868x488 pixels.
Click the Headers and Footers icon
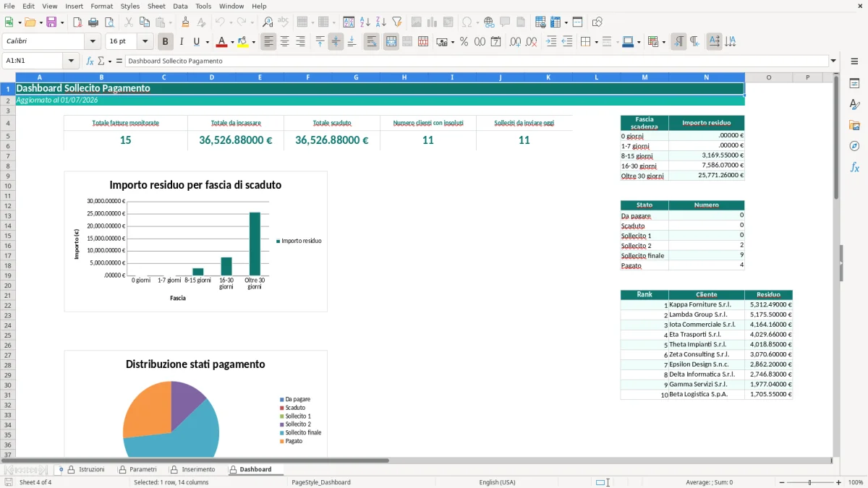(521, 22)
